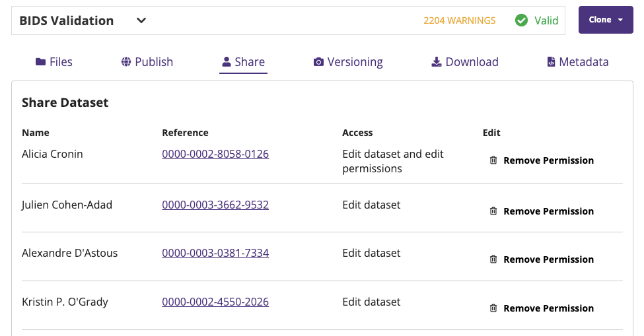Click trash icon in Julien Cohen-Adad's row
Screen dimensions: 644x336
coord(493,211)
